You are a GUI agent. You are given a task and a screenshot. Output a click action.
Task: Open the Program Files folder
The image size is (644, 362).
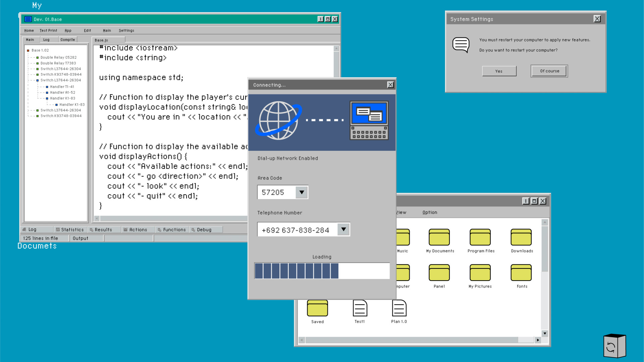(480, 237)
